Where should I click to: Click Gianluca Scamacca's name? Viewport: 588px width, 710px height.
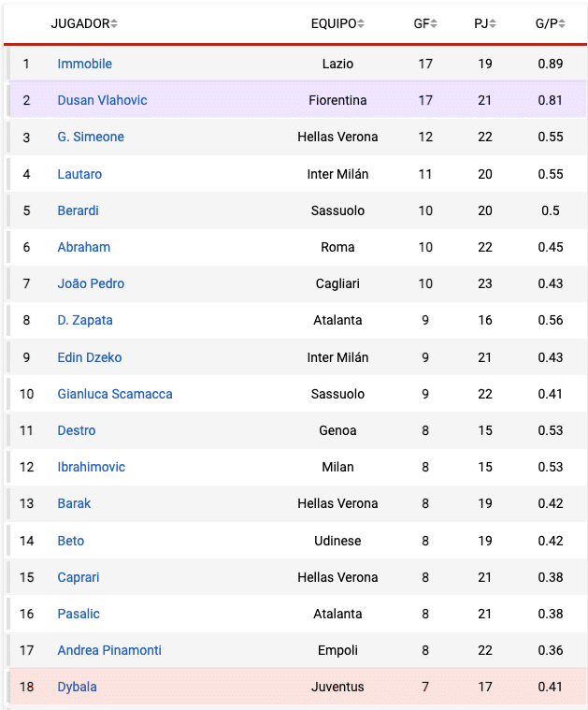115,394
